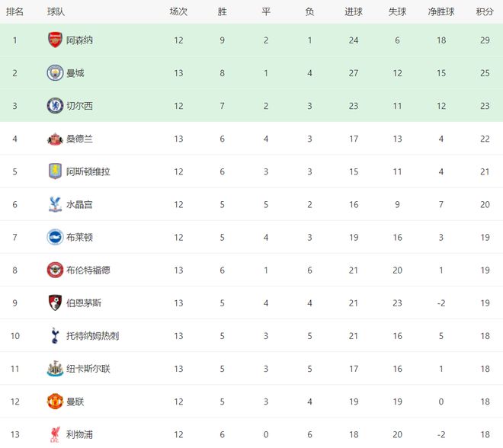Click the Brighton club badge icon
This screenshot has height=448, width=503.
pos(55,237)
